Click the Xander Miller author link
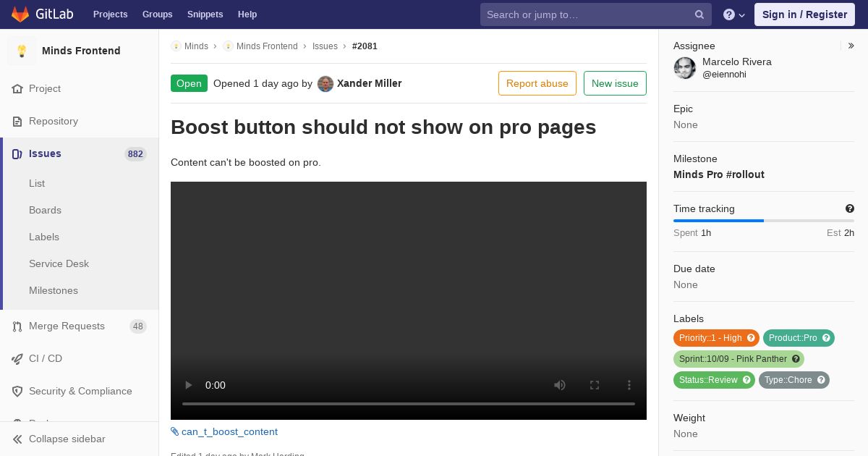This screenshot has height=456, width=868. (x=369, y=83)
